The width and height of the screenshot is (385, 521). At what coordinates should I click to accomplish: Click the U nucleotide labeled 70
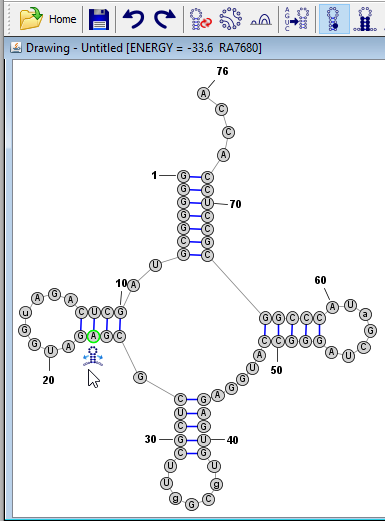207,203
